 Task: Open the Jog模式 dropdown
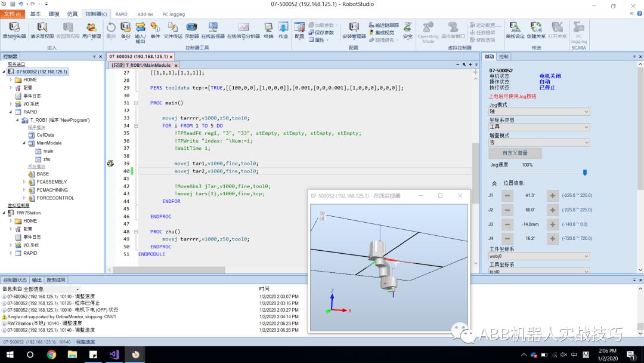(x=539, y=112)
